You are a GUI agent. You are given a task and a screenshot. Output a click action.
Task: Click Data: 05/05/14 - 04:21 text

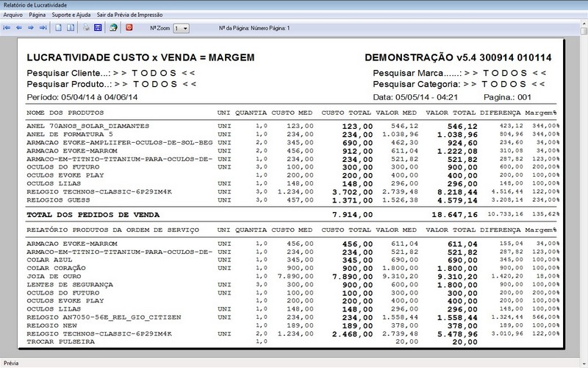point(415,97)
